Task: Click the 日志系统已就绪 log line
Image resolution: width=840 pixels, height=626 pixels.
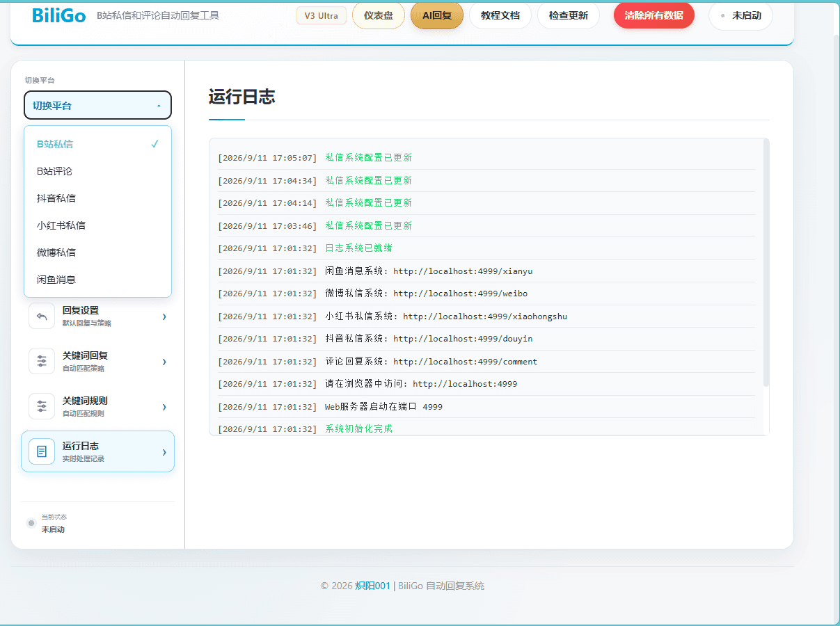Action: click(486, 248)
